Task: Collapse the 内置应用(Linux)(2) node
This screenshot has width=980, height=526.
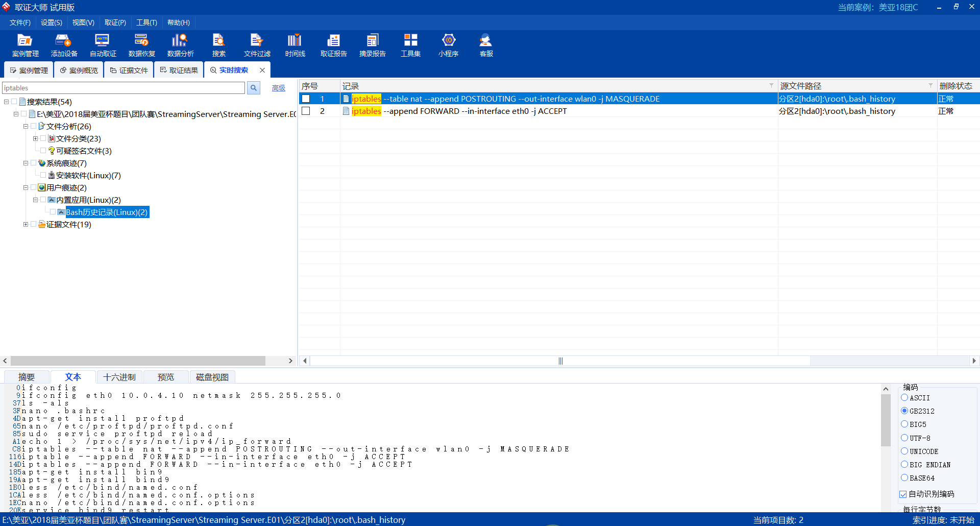Action: (x=35, y=200)
